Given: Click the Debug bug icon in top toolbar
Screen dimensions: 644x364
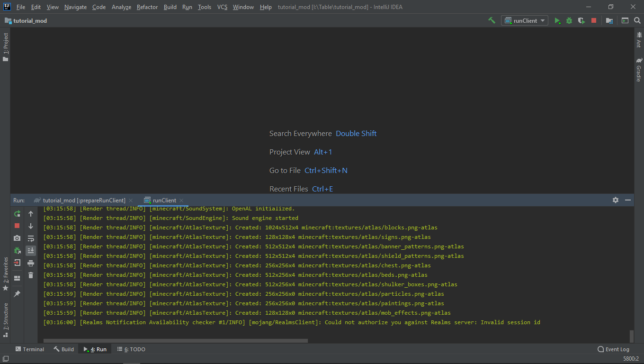Looking at the screenshot, I should [569, 20].
